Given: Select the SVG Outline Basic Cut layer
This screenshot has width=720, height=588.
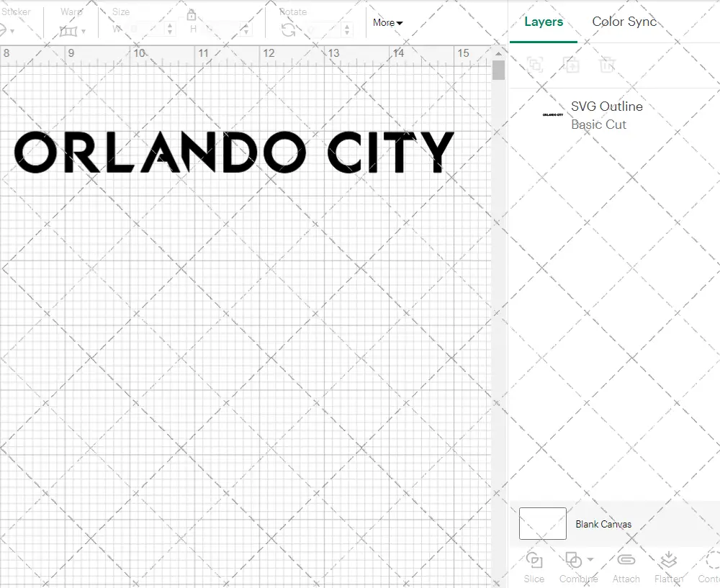Looking at the screenshot, I should 606,115.
